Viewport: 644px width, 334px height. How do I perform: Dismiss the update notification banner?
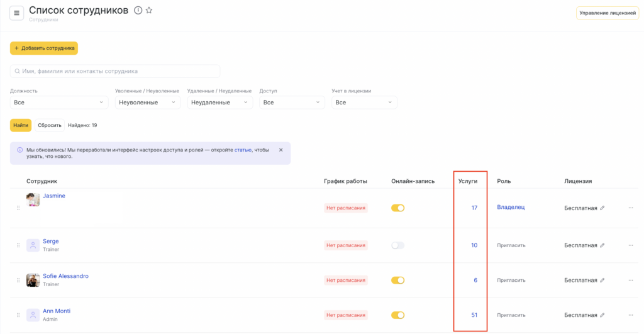(x=280, y=150)
